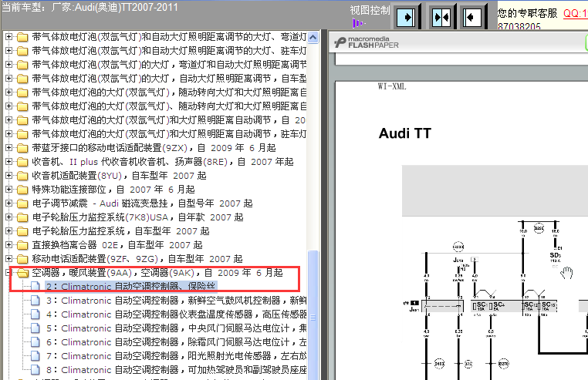Click the Audi TT heading in the document
The image size is (588, 380).
click(x=405, y=133)
